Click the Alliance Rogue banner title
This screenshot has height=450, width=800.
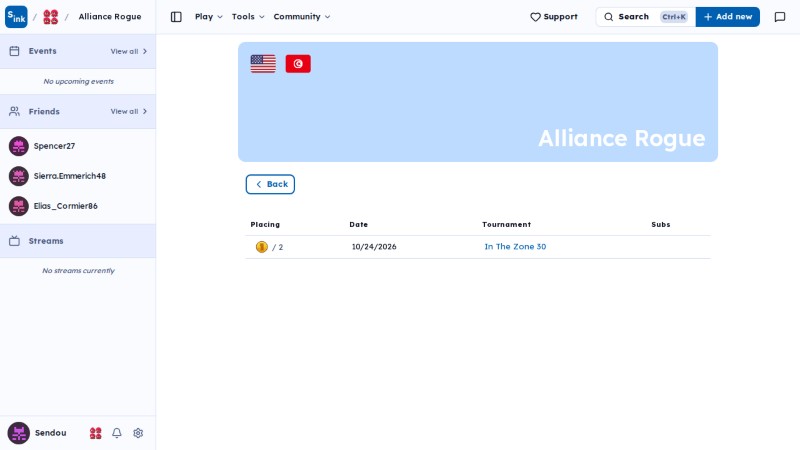pos(621,138)
